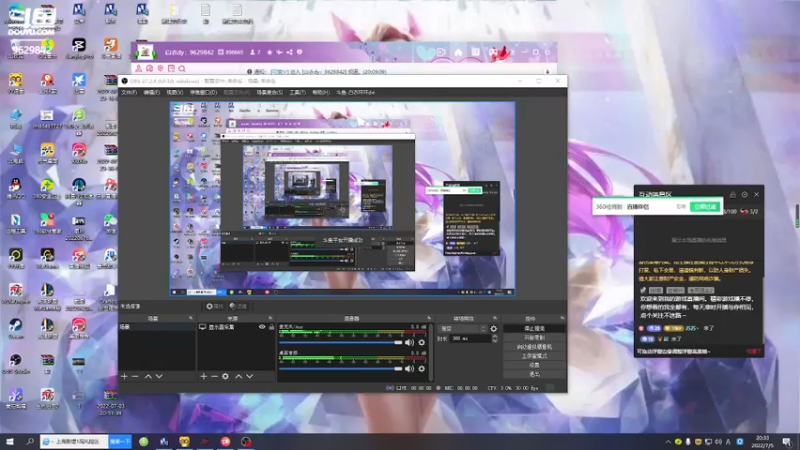
Task: Show hidden tray icons chevron
Action: [x=668, y=442]
